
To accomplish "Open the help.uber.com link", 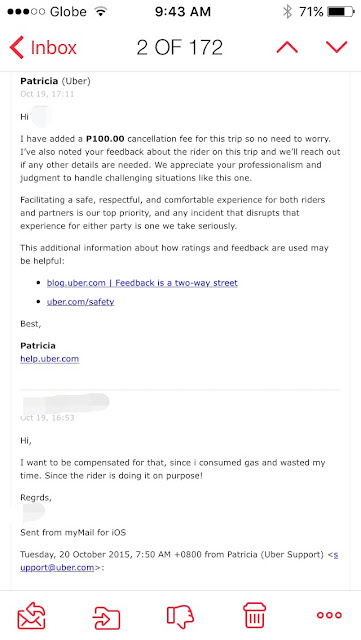I will [x=49, y=359].
